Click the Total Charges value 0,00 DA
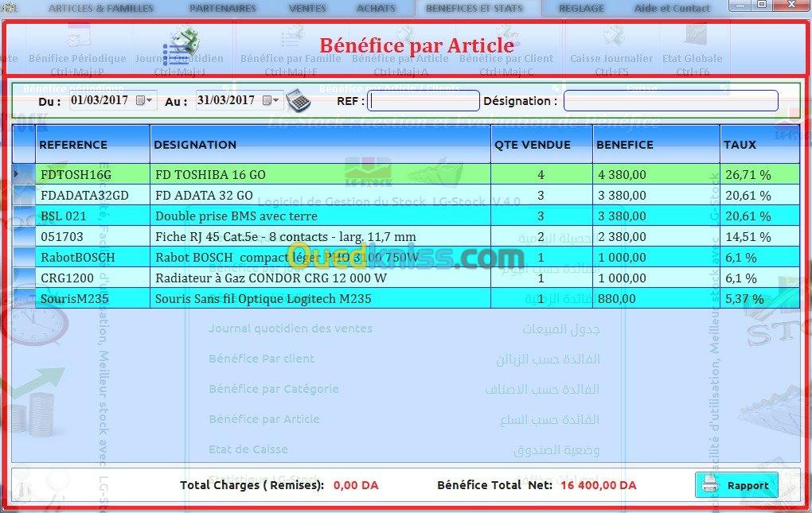 click(x=356, y=485)
